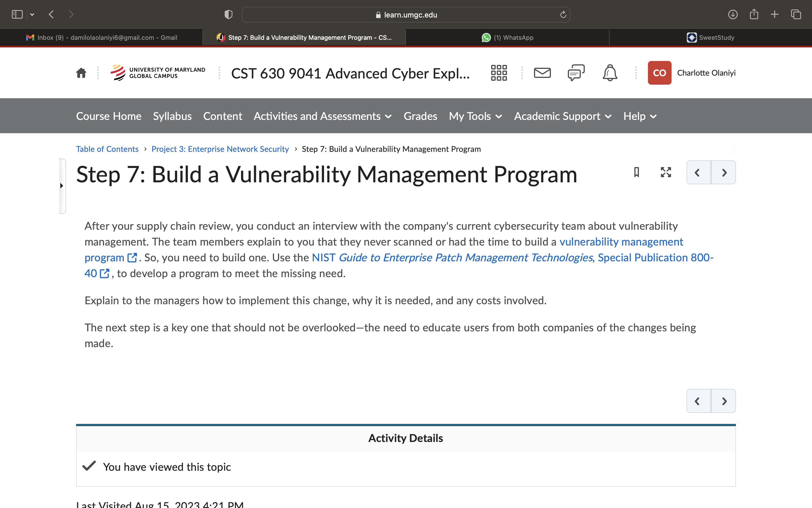
Task: Open the Safari share menu
Action: (754, 14)
